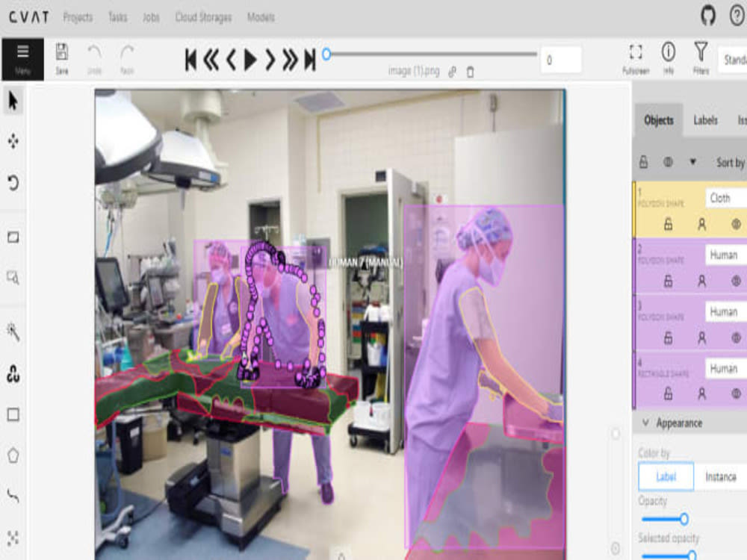Expand all object details with header arrow
The width and height of the screenshot is (747, 560).
click(693, 162)
